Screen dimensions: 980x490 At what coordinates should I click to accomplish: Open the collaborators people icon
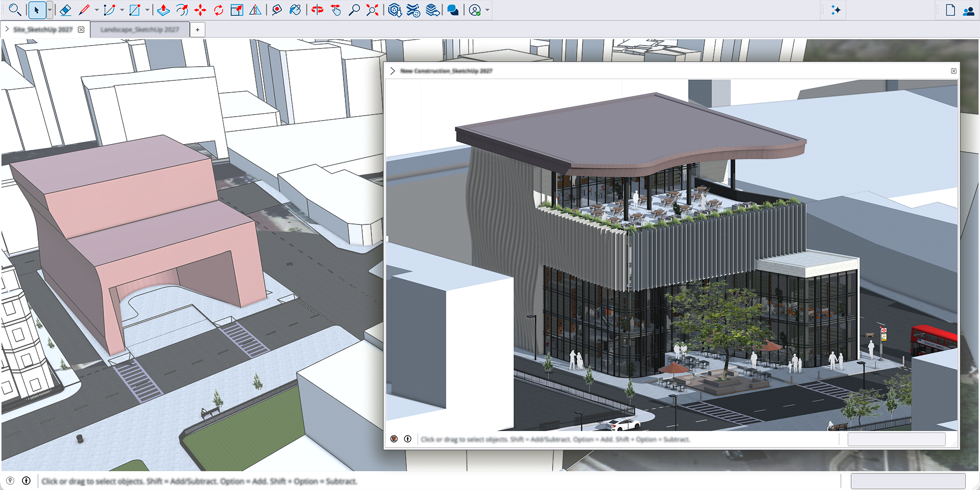[x=969, y=10]
